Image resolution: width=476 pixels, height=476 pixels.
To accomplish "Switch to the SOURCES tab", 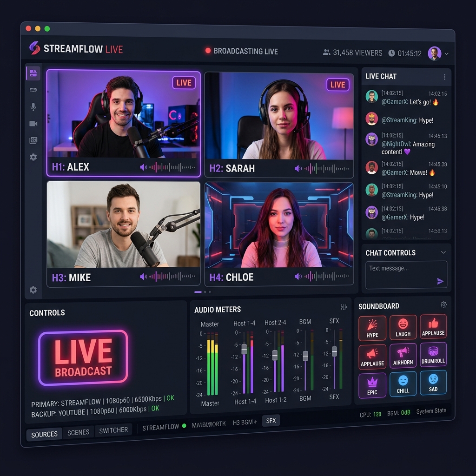I will [44, 434].
